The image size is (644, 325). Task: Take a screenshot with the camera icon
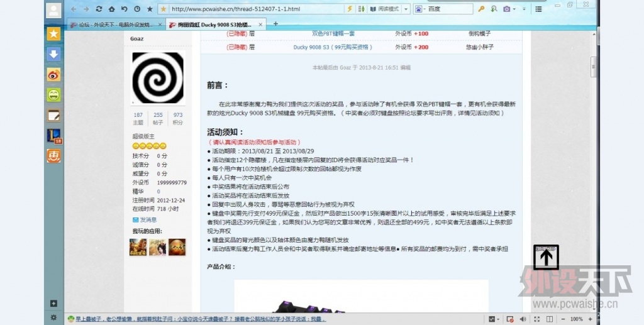(506, 9)
